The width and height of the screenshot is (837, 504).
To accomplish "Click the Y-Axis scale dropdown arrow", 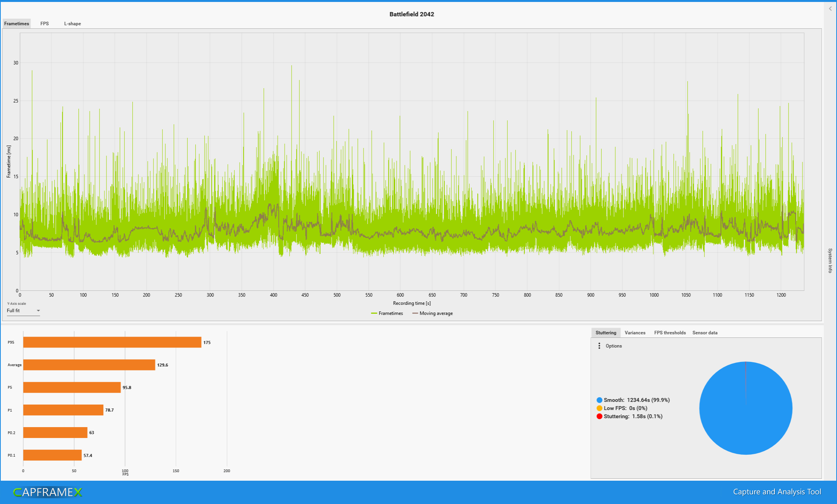I will pos(38,311).
